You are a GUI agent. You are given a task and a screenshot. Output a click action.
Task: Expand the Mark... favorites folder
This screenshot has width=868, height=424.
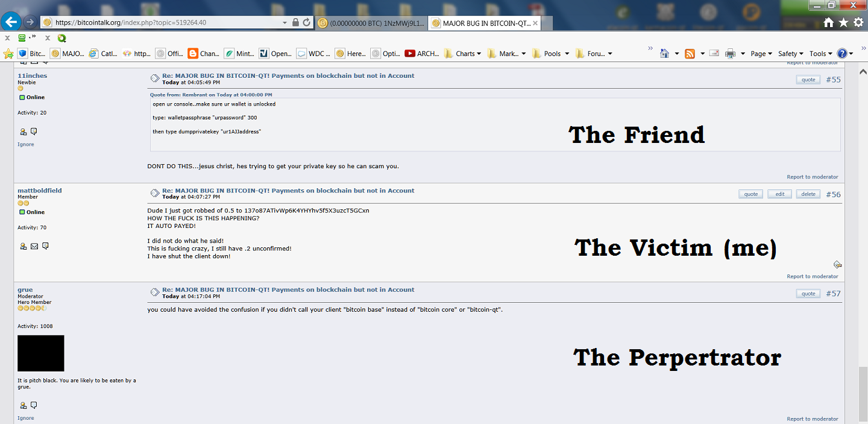coord(506,54)
